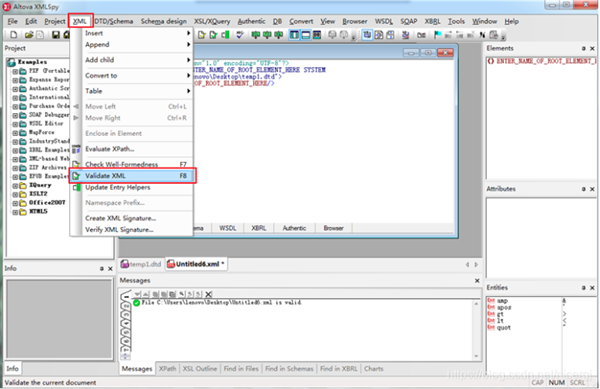The height and width of the screenshot is (389, 600).
Task: Click the green valid checkmark in Messages
Action: 136,303
